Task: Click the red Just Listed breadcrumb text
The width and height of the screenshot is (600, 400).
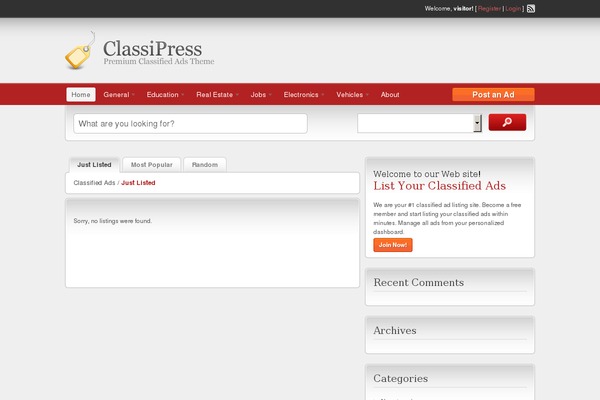Action: pos(138,183)
